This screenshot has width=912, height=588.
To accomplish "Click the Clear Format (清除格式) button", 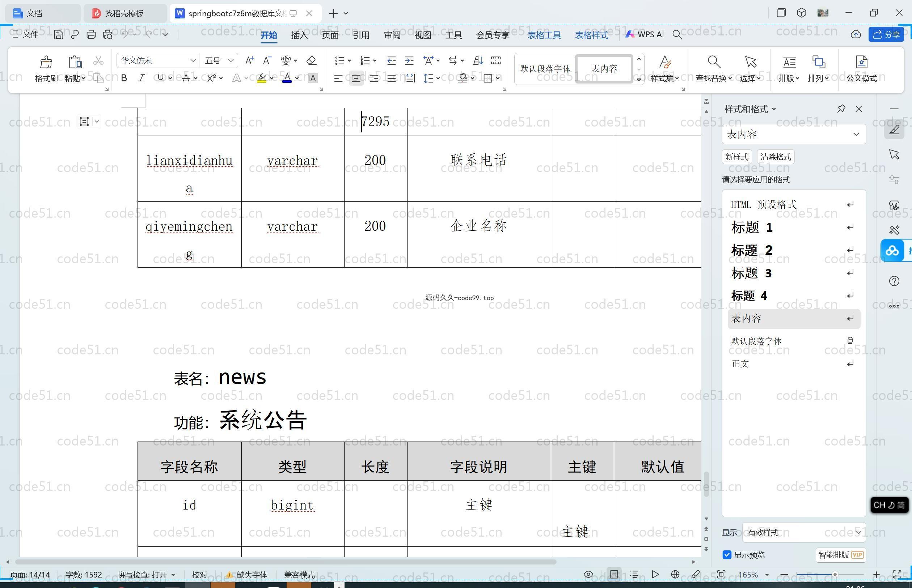I will (776, 157).
